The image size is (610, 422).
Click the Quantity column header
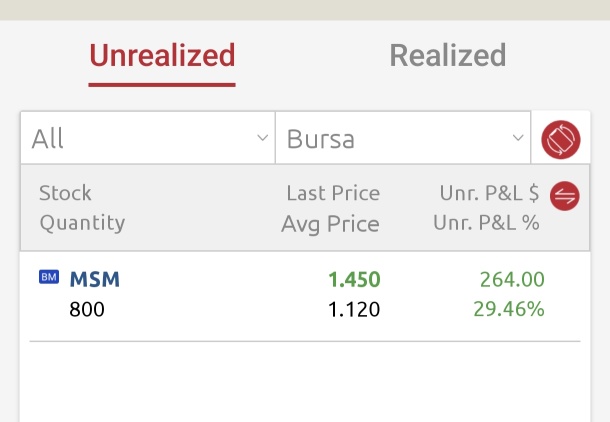(x=82, y=223)
